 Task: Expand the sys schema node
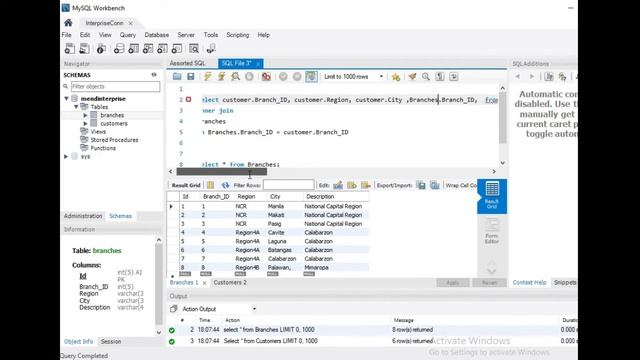pyautogui.click(x=66, y=156)
